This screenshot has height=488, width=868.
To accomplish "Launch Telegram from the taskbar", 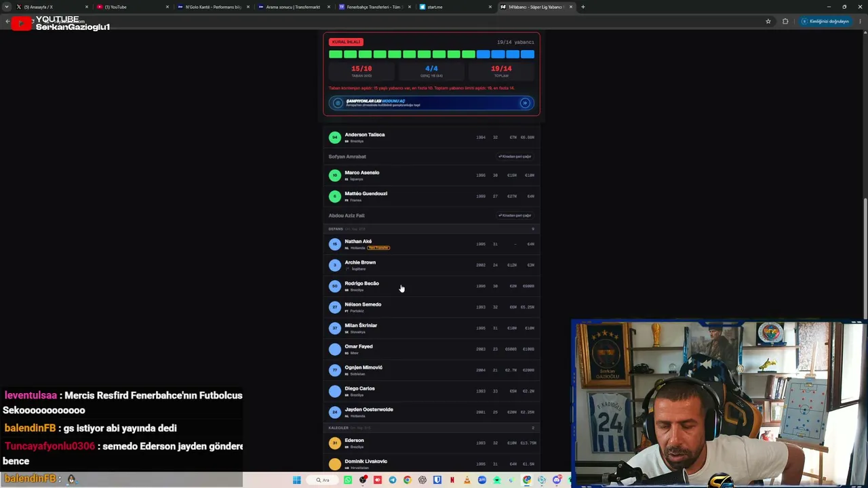I will tap(393, 480).
